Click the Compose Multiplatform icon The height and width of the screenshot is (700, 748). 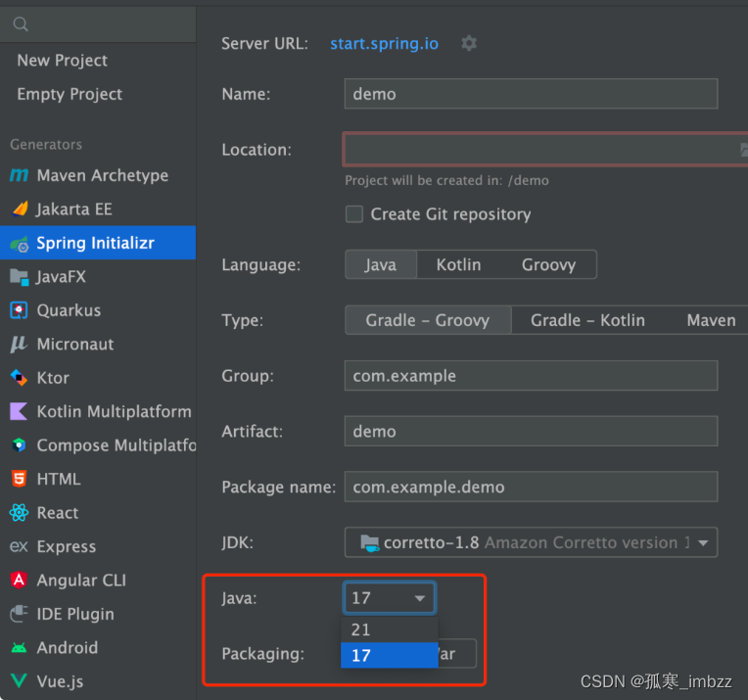pos(19,445)
